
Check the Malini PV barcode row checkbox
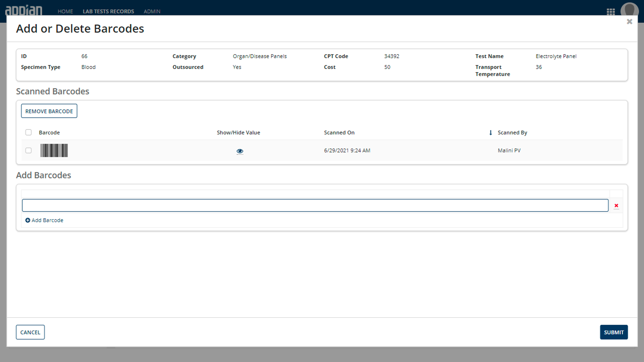pyautogui.click(x=29, y=150)
